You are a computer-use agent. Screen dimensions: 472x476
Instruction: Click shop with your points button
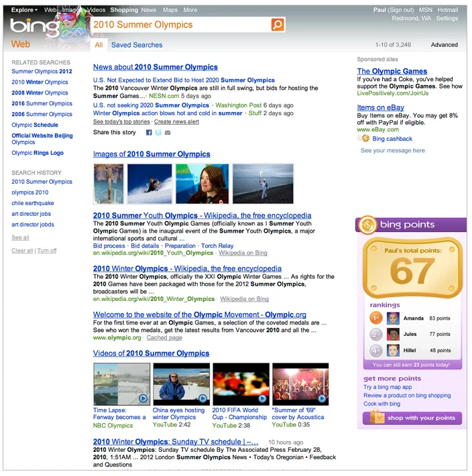click(412, 418)
